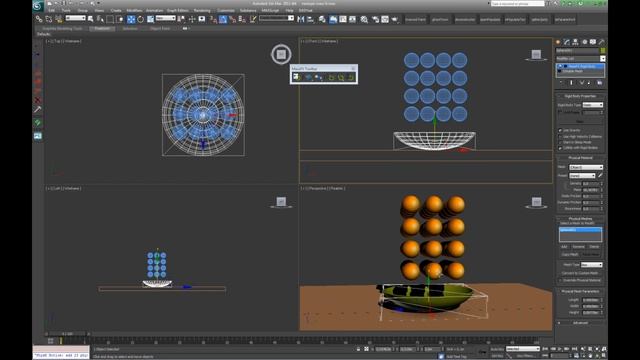
Task: Click the Remove Modifier trash icon
Action: click(589, 83)
